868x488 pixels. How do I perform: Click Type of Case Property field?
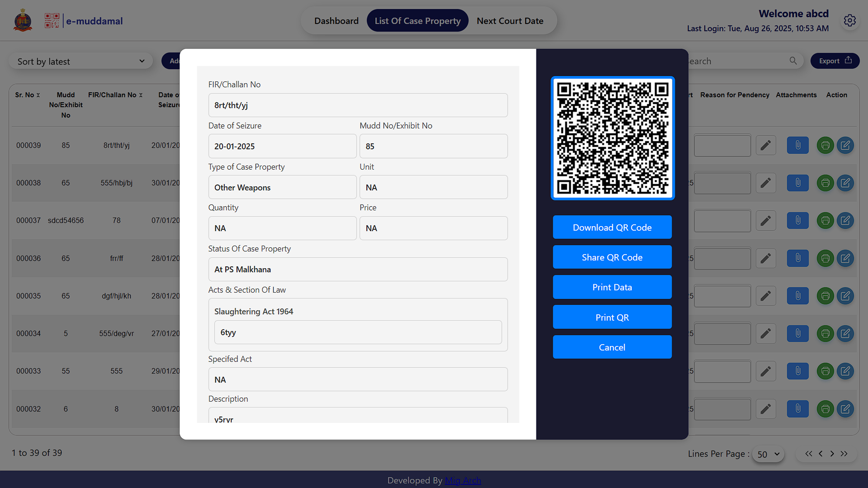282,187
